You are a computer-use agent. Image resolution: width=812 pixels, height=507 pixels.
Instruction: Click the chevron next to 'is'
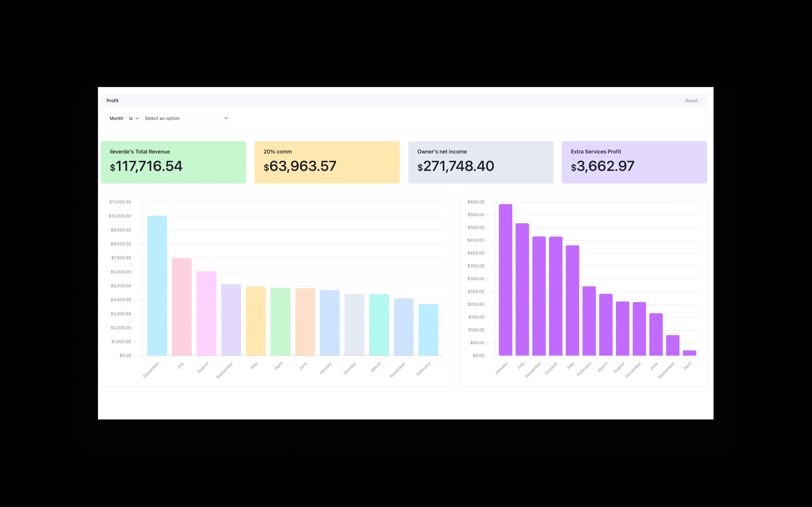click(137, 118)
